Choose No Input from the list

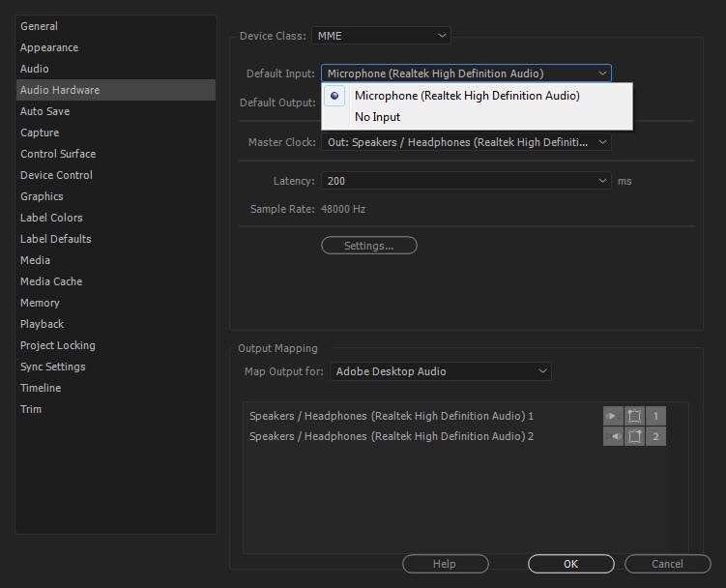(x=377, y=117)
